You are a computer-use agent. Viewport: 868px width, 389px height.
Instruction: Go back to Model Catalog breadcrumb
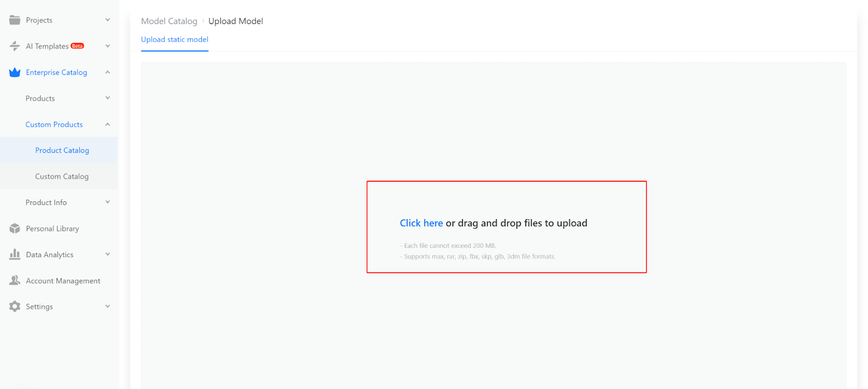coord(169,21)
